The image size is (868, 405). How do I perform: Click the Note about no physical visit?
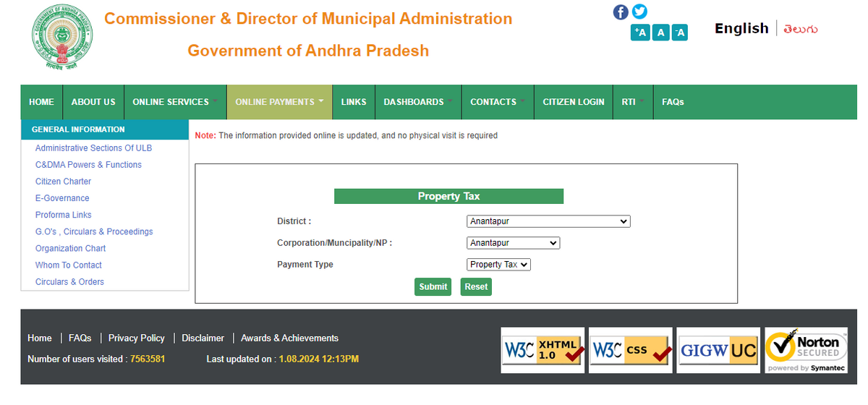click(x=346, y=135)
